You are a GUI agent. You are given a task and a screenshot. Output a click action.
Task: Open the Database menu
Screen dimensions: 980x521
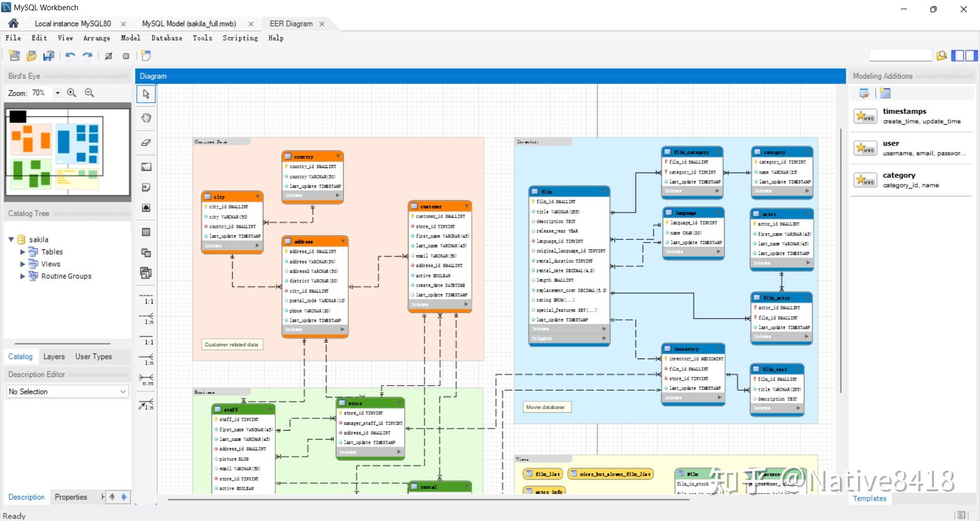166,38
